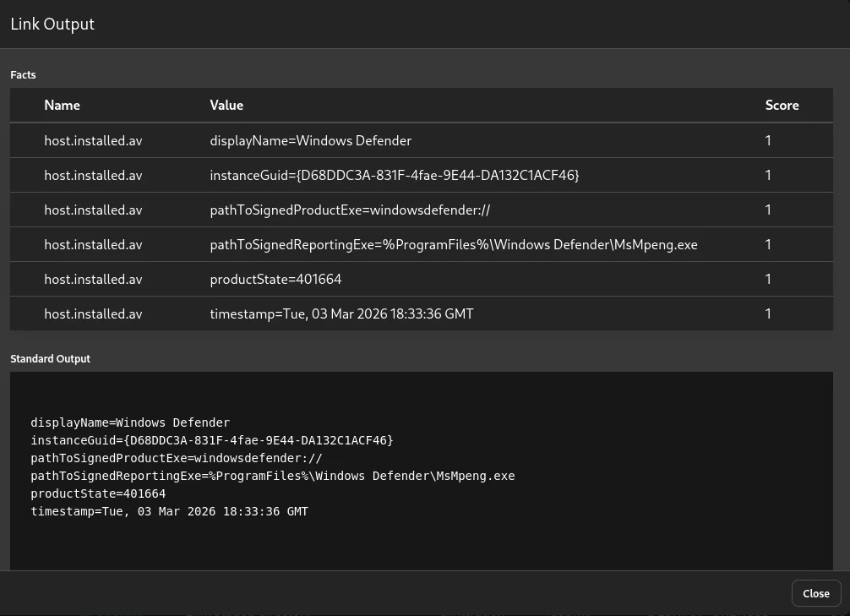The height and width of the screenshot is (616, 850).
Task: Click instanceGuid line in Standard Output
Action: coord(211,440)
